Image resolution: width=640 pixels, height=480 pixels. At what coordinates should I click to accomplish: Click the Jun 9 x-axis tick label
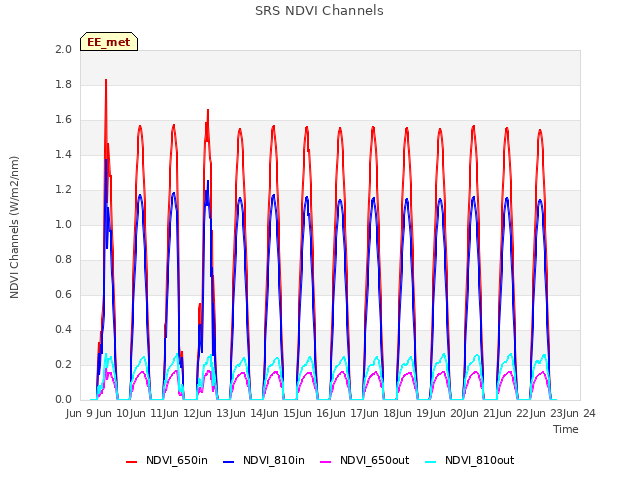[x=80, y=413]
